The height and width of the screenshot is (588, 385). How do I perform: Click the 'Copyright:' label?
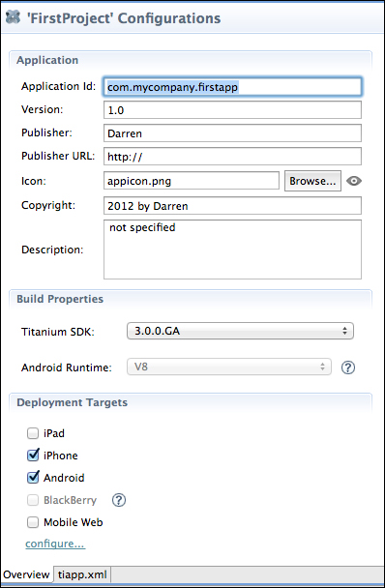pos(48,205)
